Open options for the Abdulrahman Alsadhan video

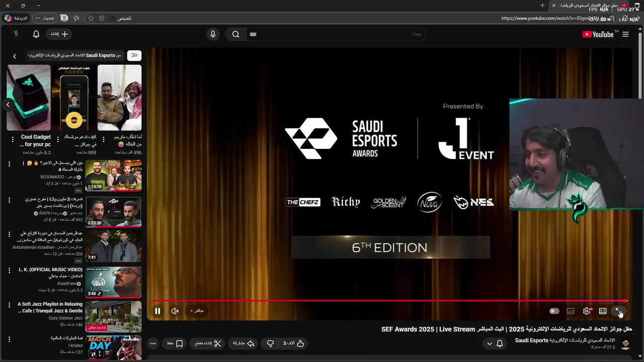(x=9, y=235)
